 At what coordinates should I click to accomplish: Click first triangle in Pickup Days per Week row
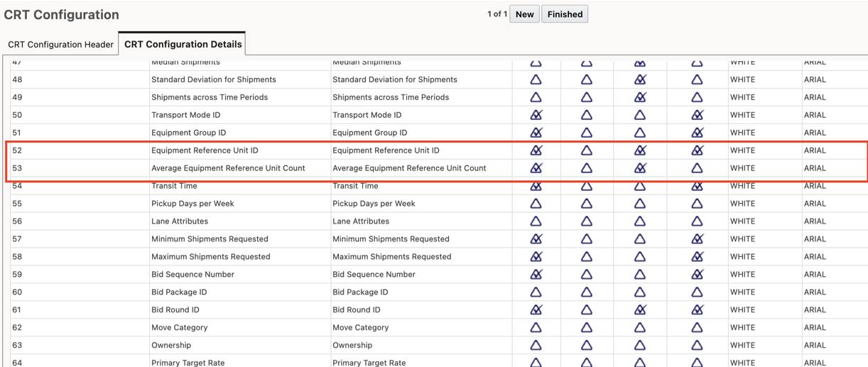click(536, 204)
